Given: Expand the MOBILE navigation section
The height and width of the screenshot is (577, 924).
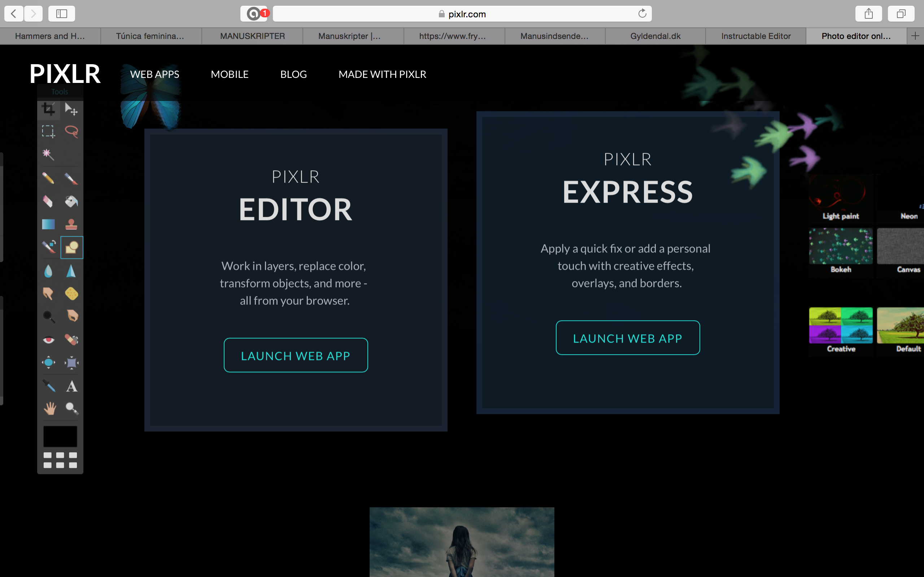Looking at the screenshot, I should (x=230, y=74).
